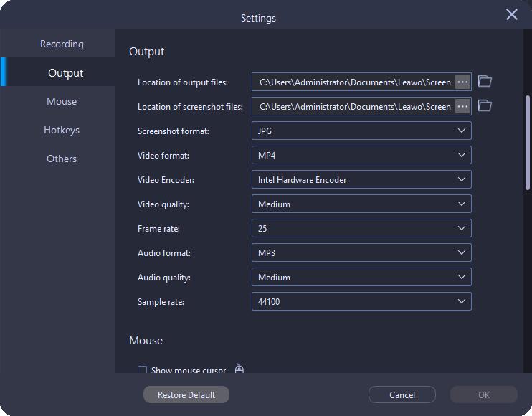Expand the Screenshot format dropdown
The width and height of the screenshot is (532, 416).
(361, 131)
